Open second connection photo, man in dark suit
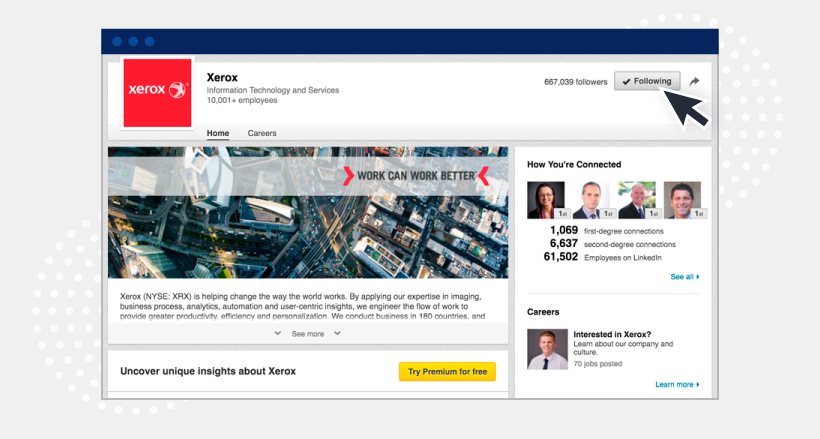 pos(591,200)
